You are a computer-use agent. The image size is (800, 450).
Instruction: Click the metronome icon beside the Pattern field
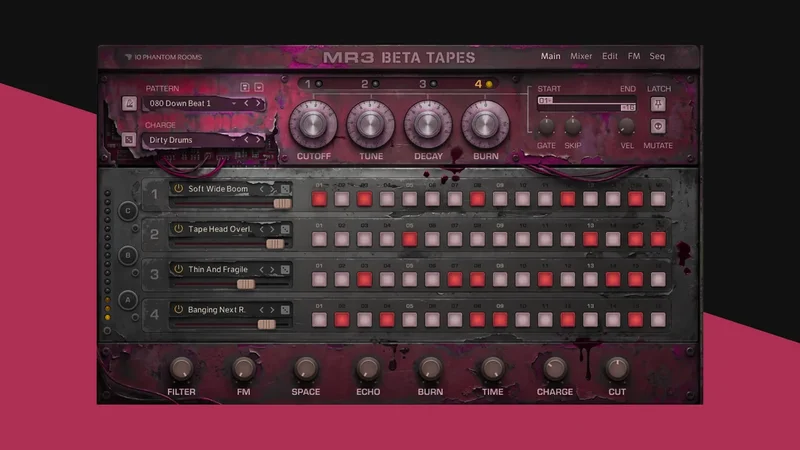click(x=129, y=104)
